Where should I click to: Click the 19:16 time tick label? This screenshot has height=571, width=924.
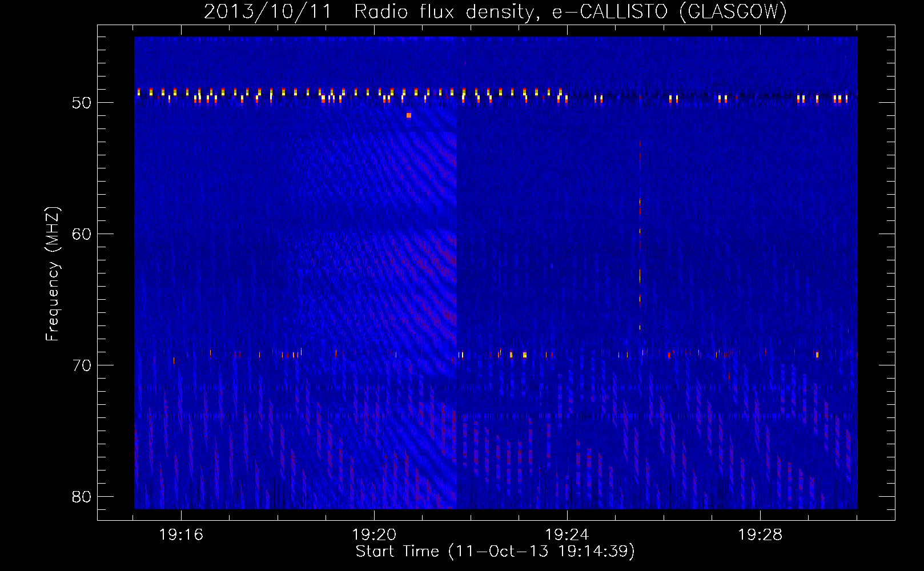[181, 535]
